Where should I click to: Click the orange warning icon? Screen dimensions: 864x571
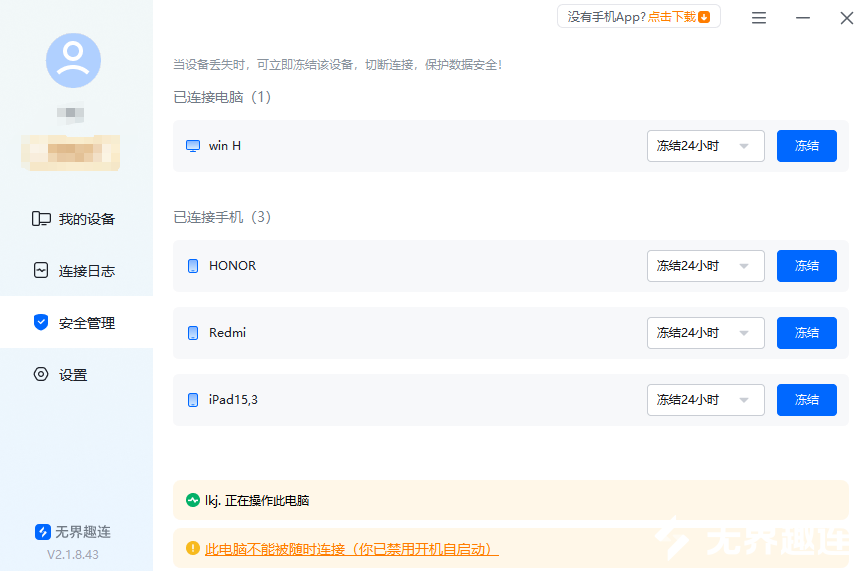(x=193, y=549)
